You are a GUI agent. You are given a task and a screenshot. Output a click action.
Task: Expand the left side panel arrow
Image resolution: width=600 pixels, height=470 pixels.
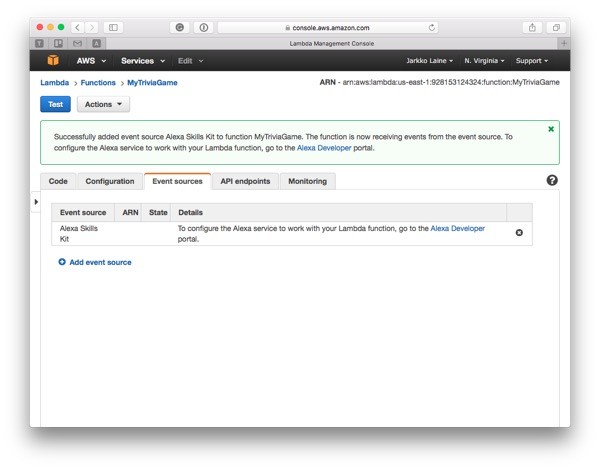[x=36, y=202]
